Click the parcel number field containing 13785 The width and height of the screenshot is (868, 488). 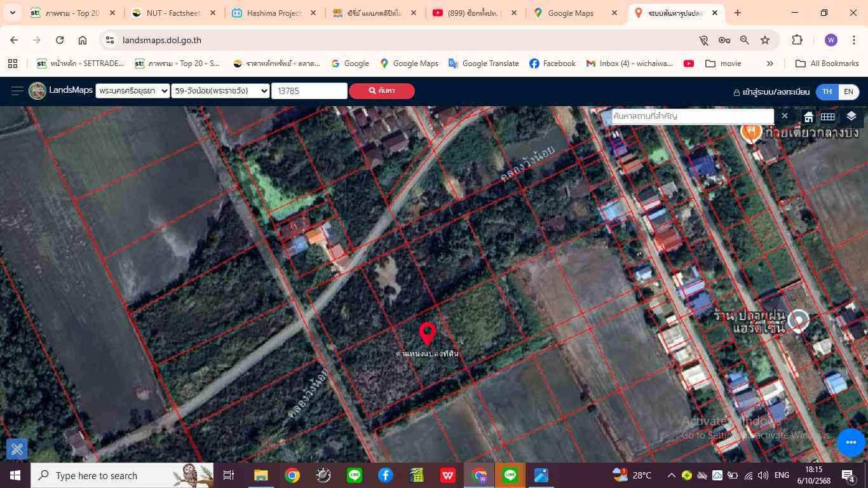(x=309, y=91)
